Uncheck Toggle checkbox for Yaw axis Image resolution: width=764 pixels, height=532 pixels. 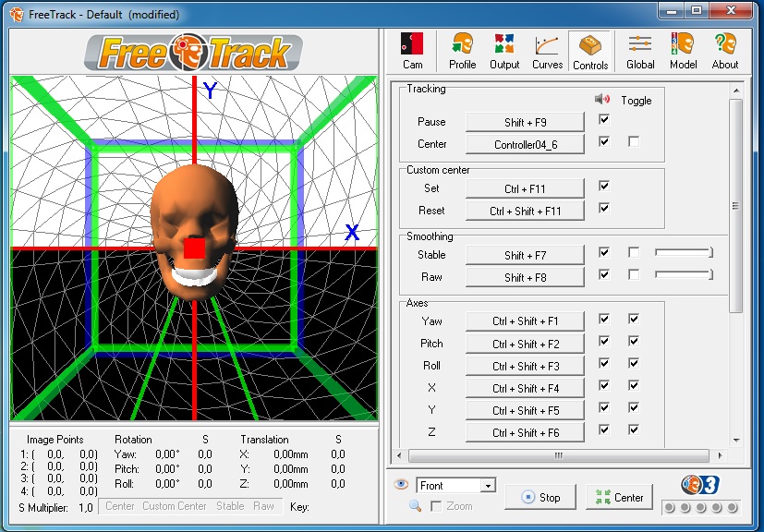tap(634, 319)
